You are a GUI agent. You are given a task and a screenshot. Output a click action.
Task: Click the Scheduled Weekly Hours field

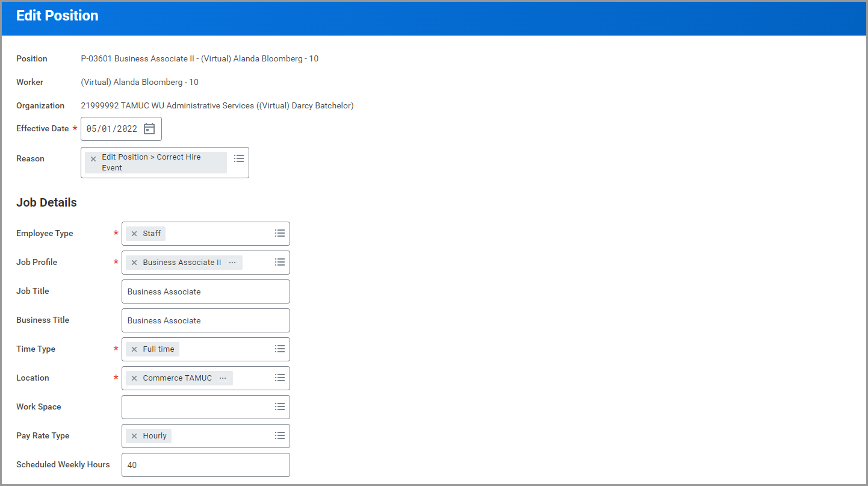205,465
